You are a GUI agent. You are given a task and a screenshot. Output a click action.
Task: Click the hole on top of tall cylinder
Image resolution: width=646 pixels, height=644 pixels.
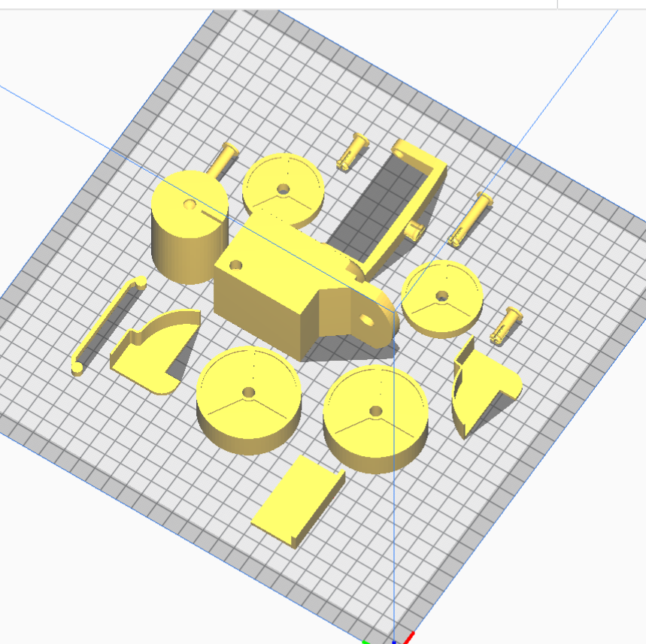pyautogui.click(x=189, y=204)
